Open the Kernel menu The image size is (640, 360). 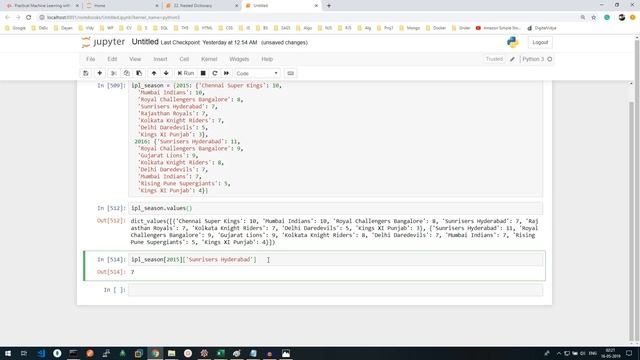[209, 59]
